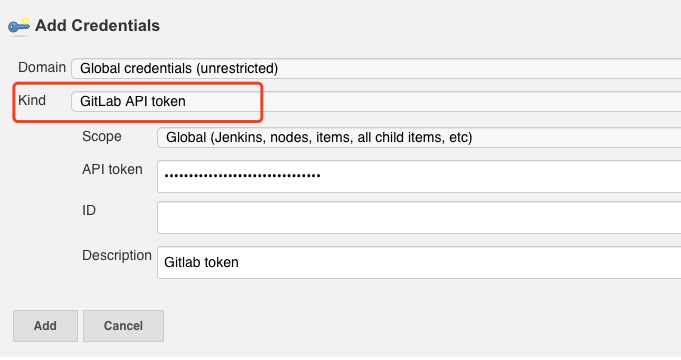Click the ID label
Screen dimensions: 681x360
pos(89,210)
